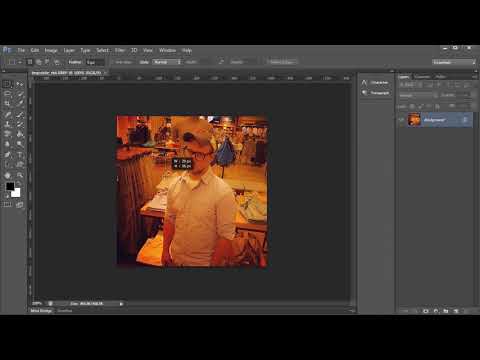
Task: Select the Shape tool
Action: (x=20, y=164)
